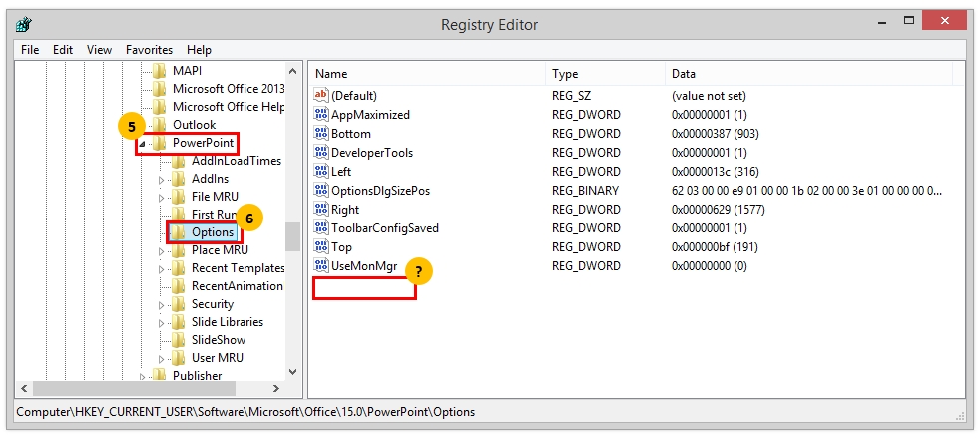Viewport: 980px width, 438px height.
Task: Click the UseMonMgr DWORD value icon
Action: coord(321,265)
